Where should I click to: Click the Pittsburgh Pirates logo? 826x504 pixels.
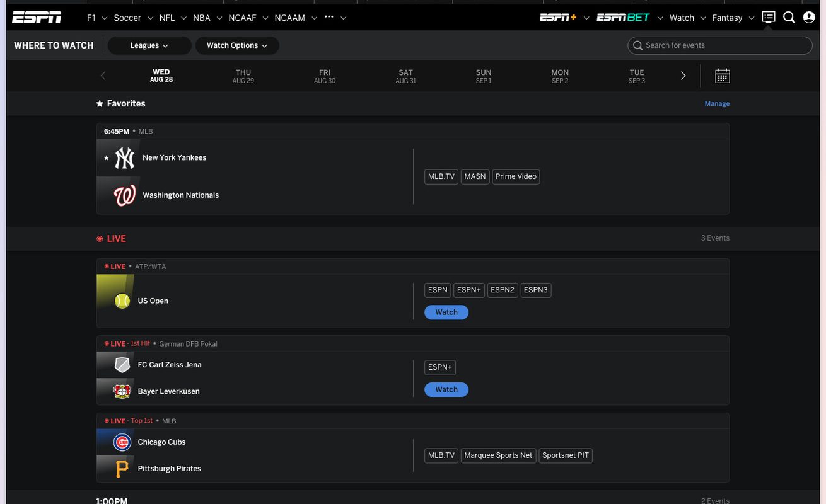click(122, 469)
